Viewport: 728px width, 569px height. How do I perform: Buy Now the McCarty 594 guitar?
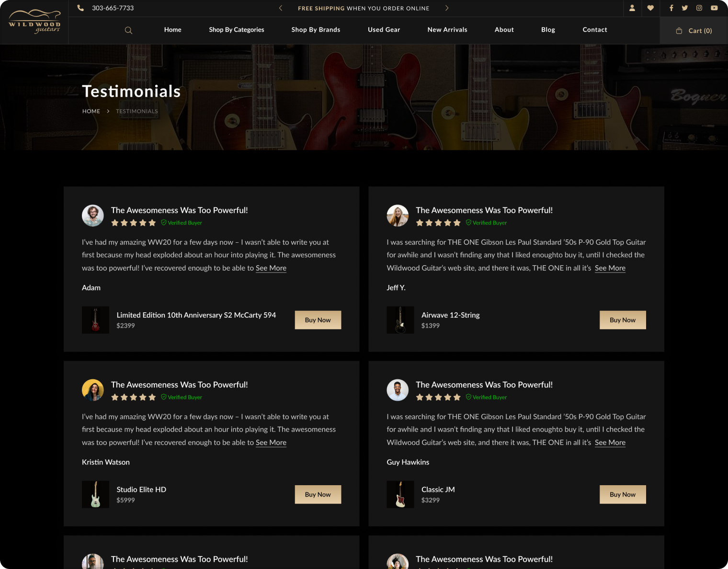(318, 320)
